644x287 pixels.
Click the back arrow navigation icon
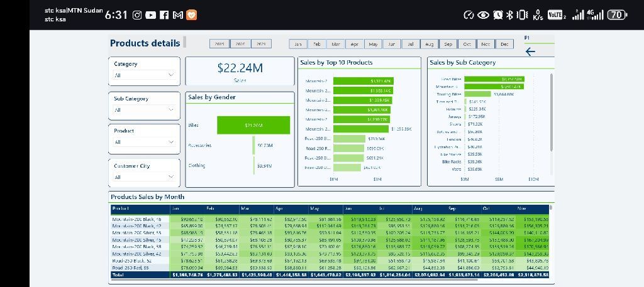530,52
